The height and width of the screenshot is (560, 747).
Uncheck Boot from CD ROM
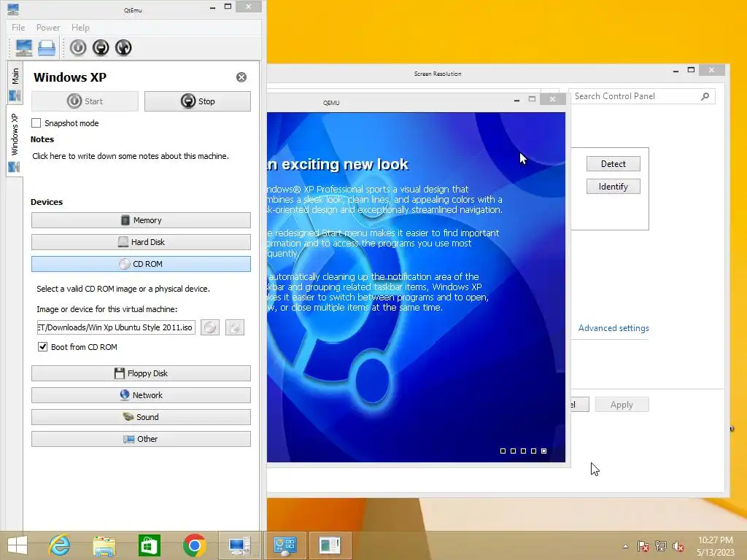click(x=43, y=346)
